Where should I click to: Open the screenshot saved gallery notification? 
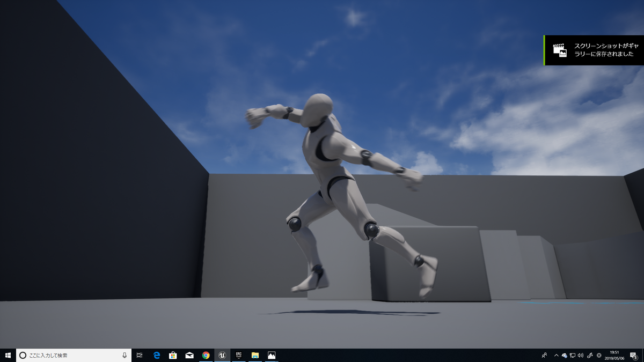592,50
